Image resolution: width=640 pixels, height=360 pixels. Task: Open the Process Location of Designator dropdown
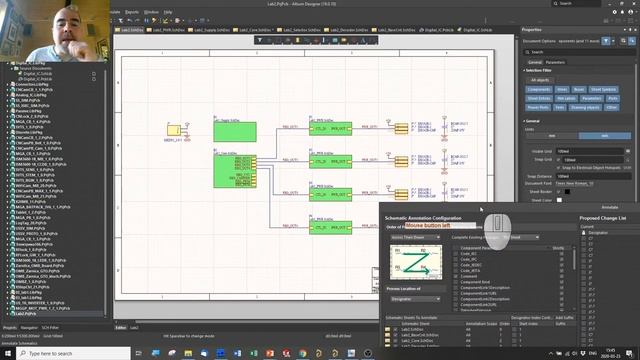(x=415, y=299)
